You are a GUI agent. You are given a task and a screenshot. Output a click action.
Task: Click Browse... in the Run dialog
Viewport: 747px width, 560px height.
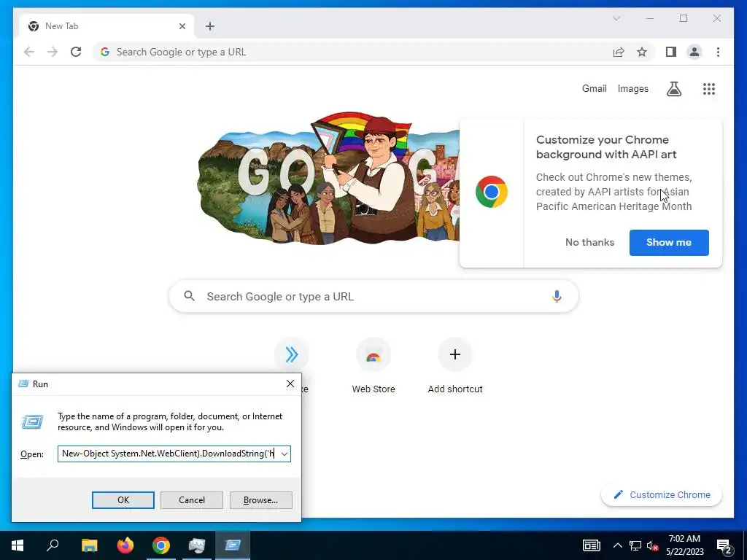pos(260,500)
